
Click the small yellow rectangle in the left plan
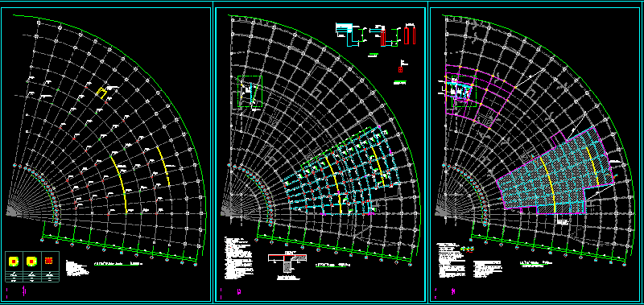coord(101,93)
